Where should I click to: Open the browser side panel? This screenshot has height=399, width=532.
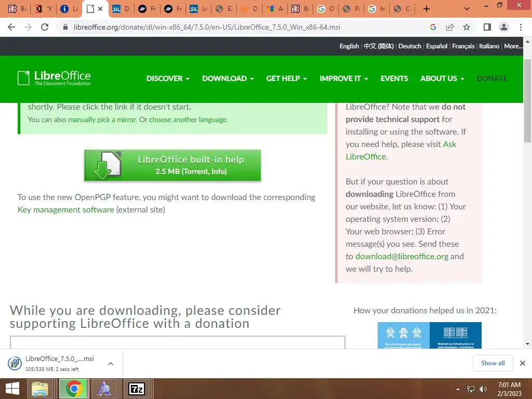[x=487, y=27]
